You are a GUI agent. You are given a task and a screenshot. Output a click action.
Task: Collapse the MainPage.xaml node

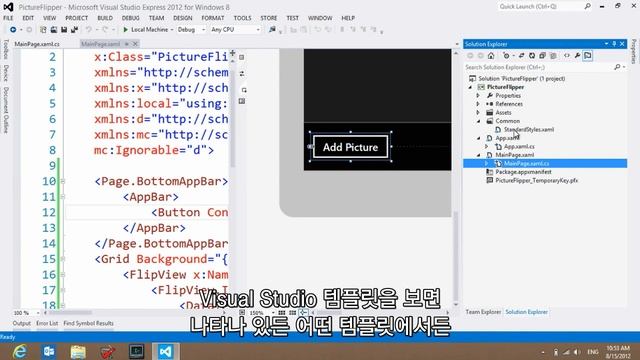[x=478, y=155]
